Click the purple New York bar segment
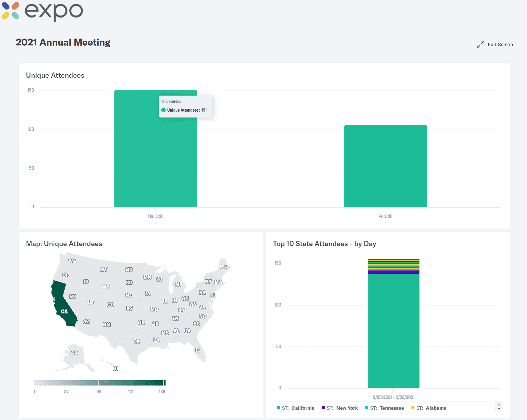 [394, 272]
